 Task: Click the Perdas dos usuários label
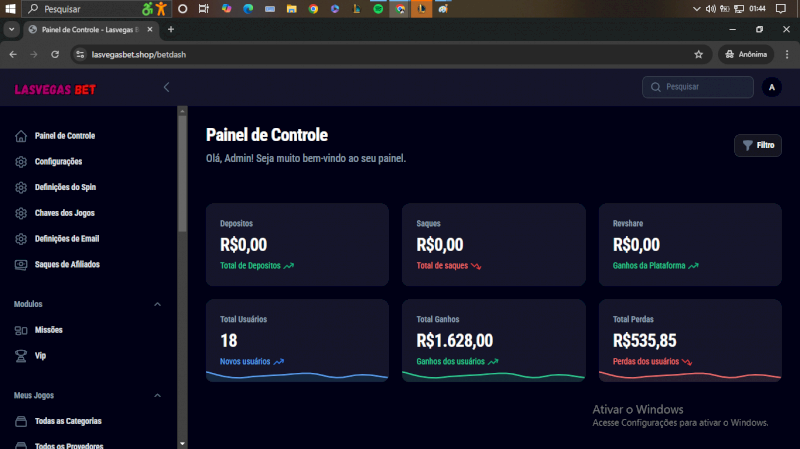tap(646, 361)
